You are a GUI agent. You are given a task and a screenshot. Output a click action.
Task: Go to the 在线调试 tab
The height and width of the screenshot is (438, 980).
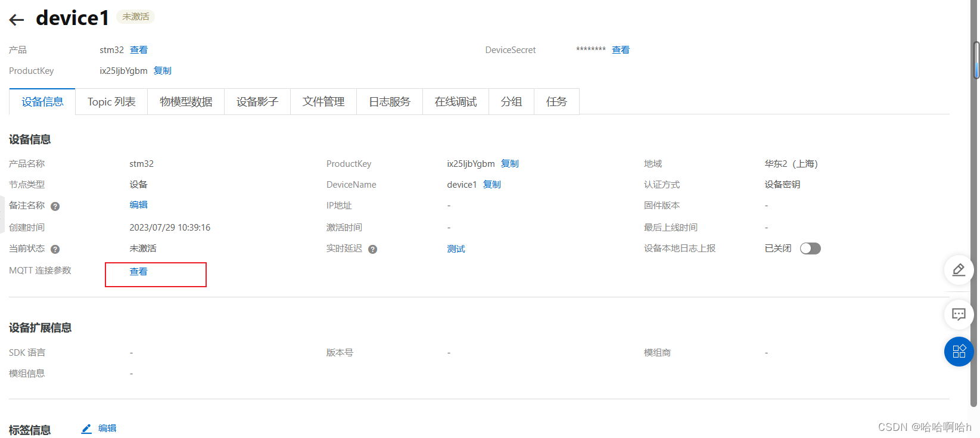456,102
